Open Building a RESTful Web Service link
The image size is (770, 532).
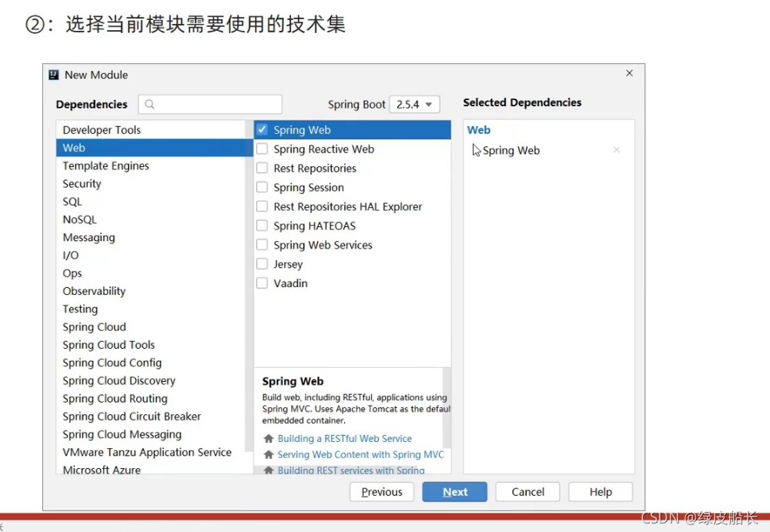[x=345, y=438]
